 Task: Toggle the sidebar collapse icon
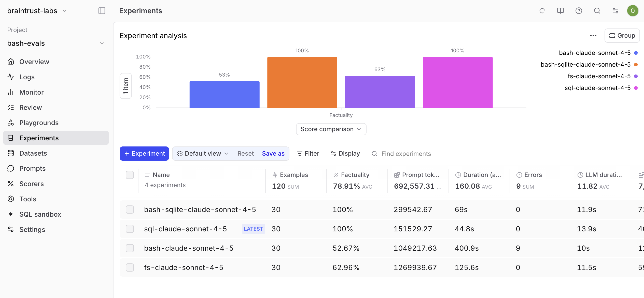(102, 11)
